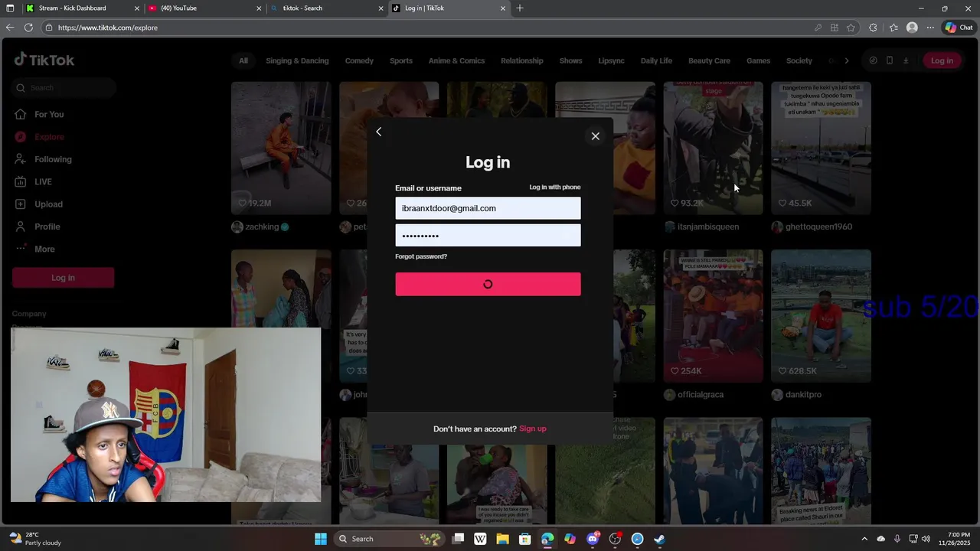
Task: Select the All category tab
Action: point(243,60)
